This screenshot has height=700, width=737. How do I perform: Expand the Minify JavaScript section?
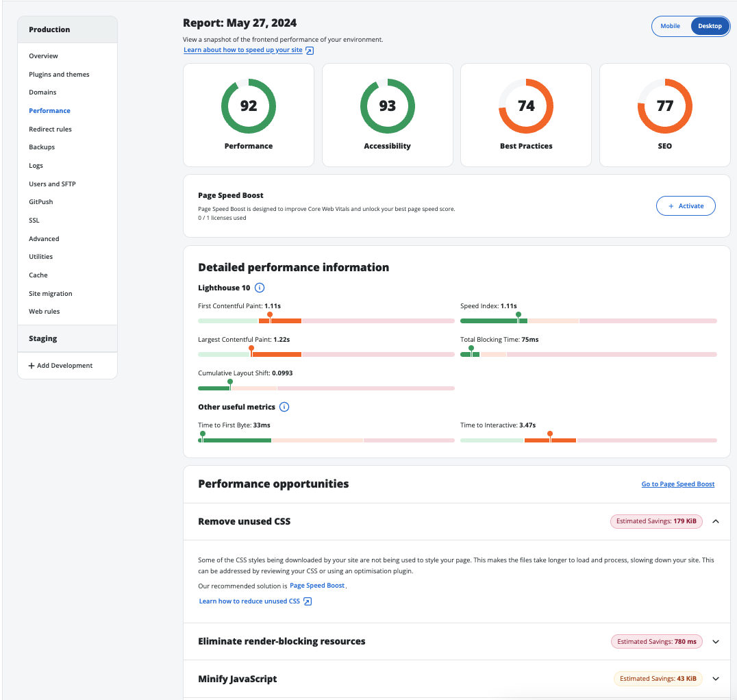716,679
